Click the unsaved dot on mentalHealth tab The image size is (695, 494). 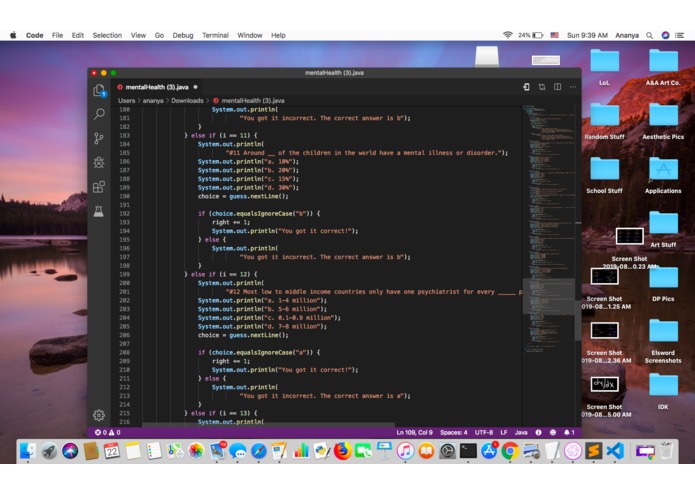point(195,87)
